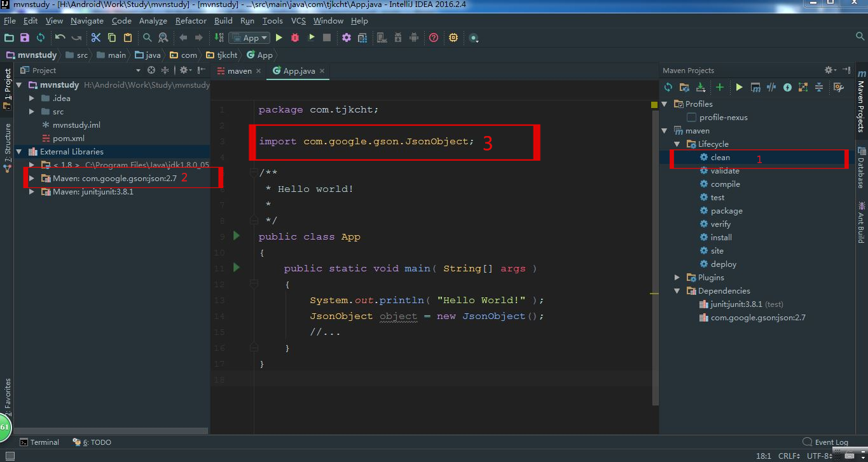Click the Find magnifier icon
868x462 pixels.
[x=148, y=38]
